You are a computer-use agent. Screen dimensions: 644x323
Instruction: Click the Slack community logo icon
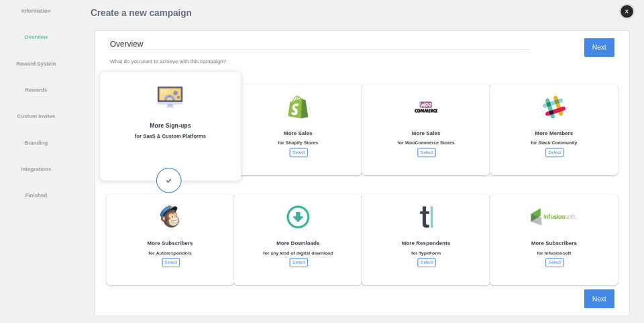(x=554, y=107)
